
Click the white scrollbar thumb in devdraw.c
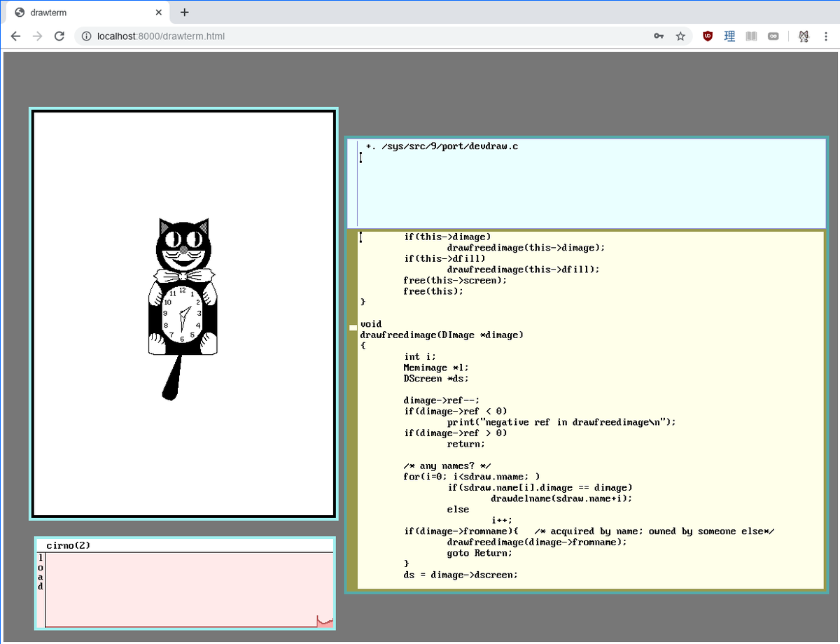point(353,327)
